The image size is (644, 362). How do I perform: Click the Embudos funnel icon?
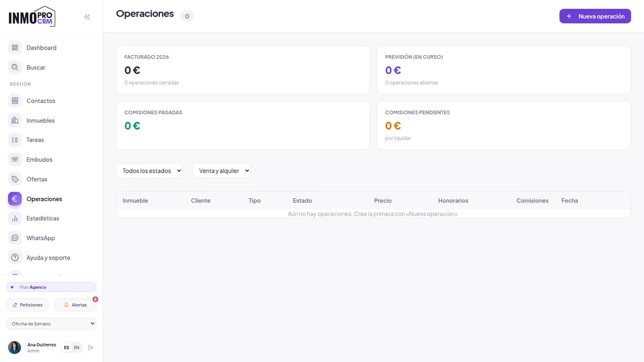point(15,159)
